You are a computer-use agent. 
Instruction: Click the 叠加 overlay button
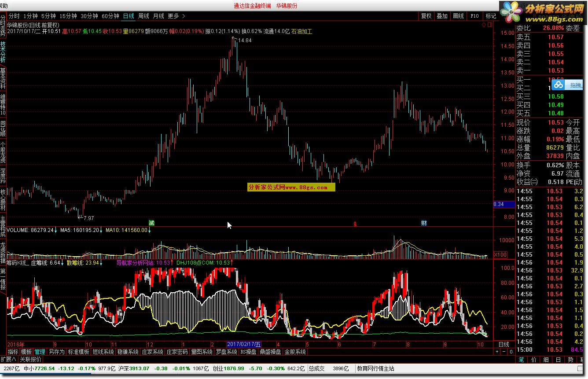442,16
